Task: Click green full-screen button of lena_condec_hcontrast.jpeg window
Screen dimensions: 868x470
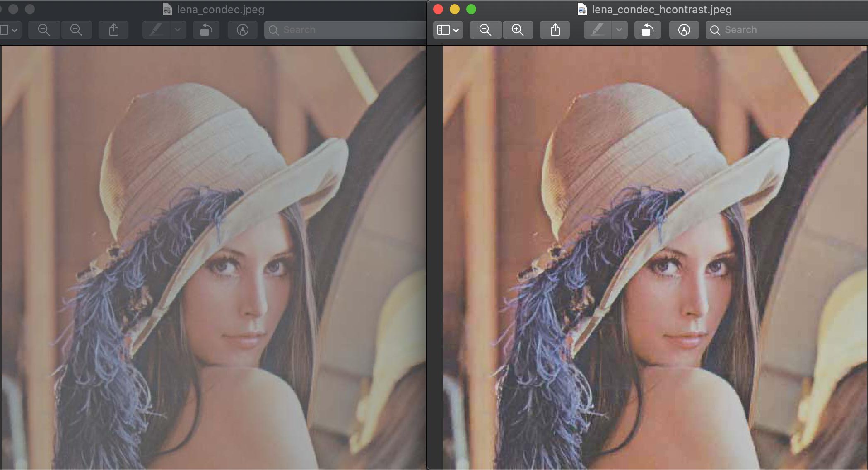Action: [x=471, y=9]
